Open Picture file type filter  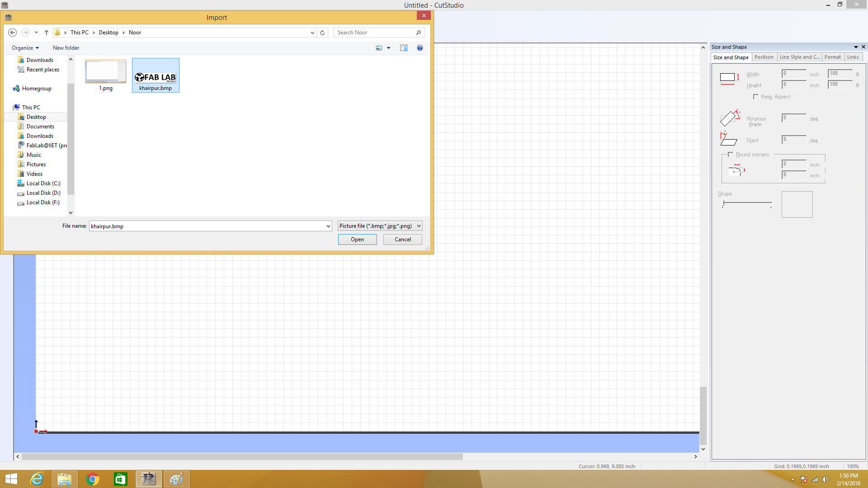coord(380,226)
